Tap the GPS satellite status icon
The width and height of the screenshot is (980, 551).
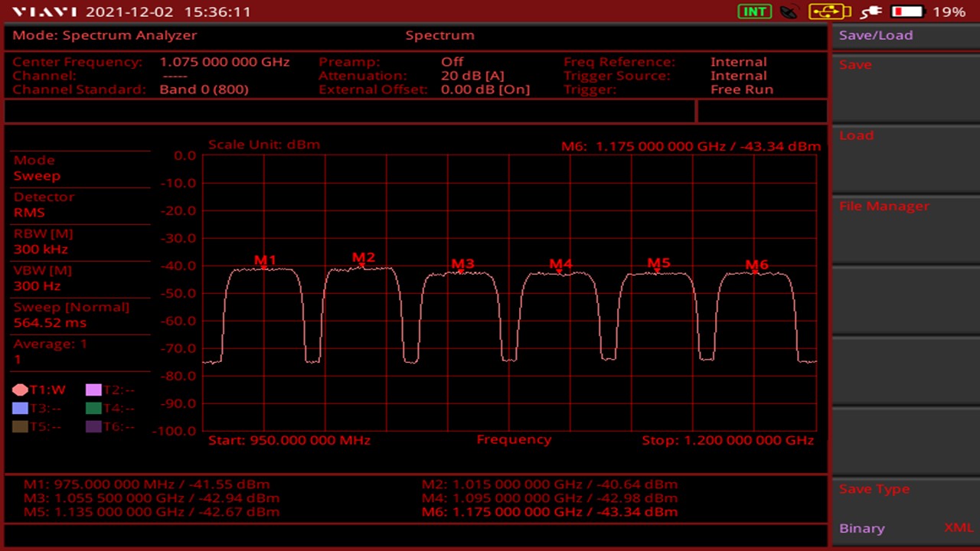(789, 11)
